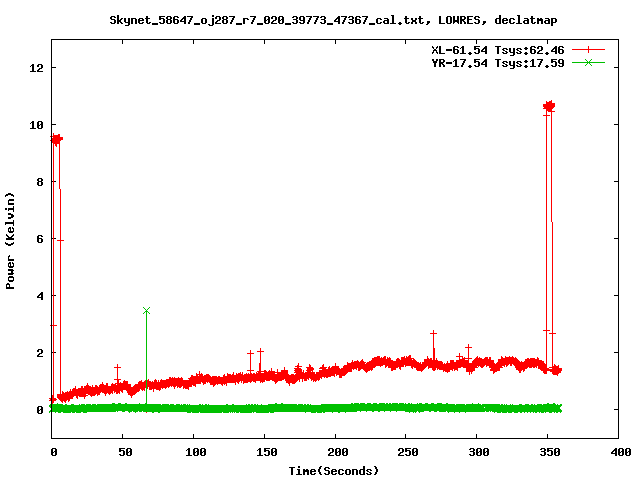Click the green spike marker near 3.5 Kelvin
640x480 pixels.
click(147, 311)
